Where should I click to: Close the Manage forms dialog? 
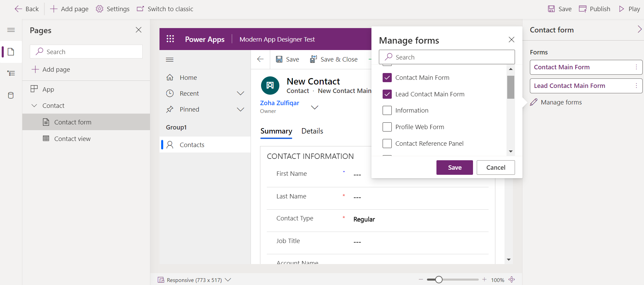tap(511, 40)
